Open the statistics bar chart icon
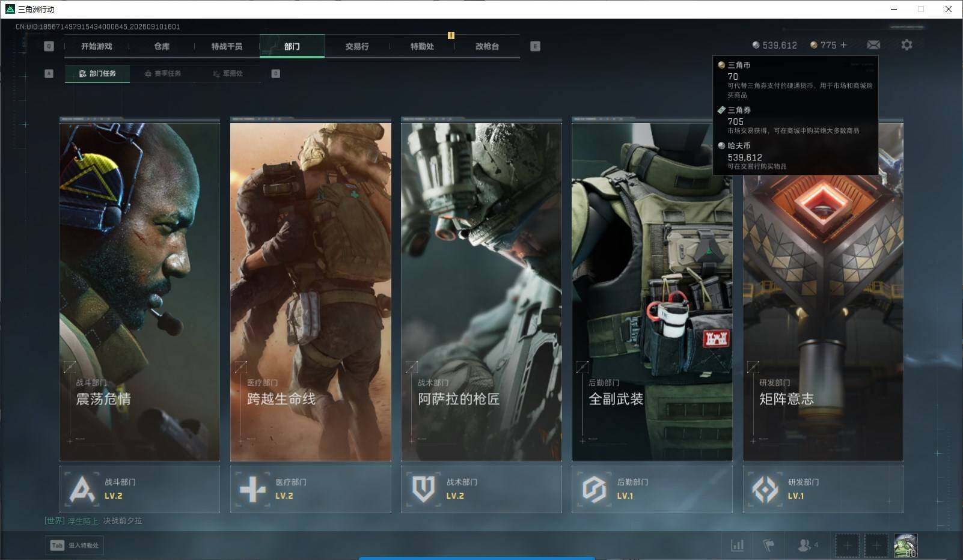 click(737, 545)
